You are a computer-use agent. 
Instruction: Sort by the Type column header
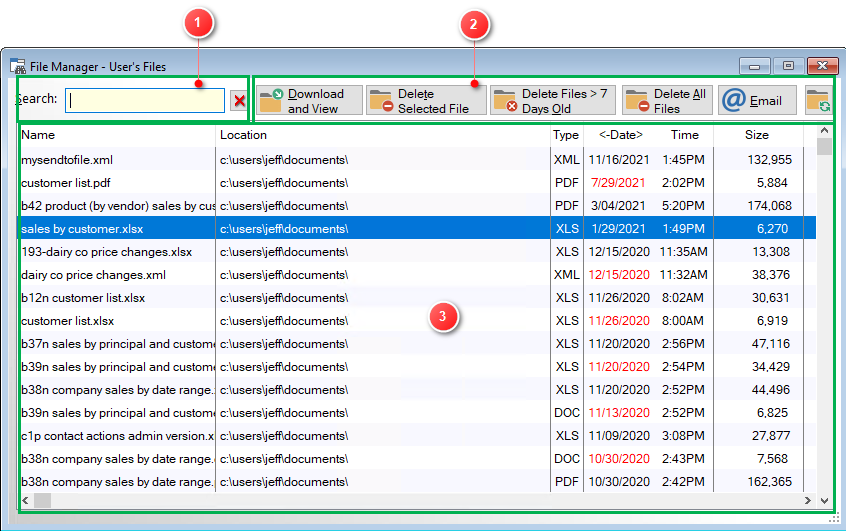point(566,135)
